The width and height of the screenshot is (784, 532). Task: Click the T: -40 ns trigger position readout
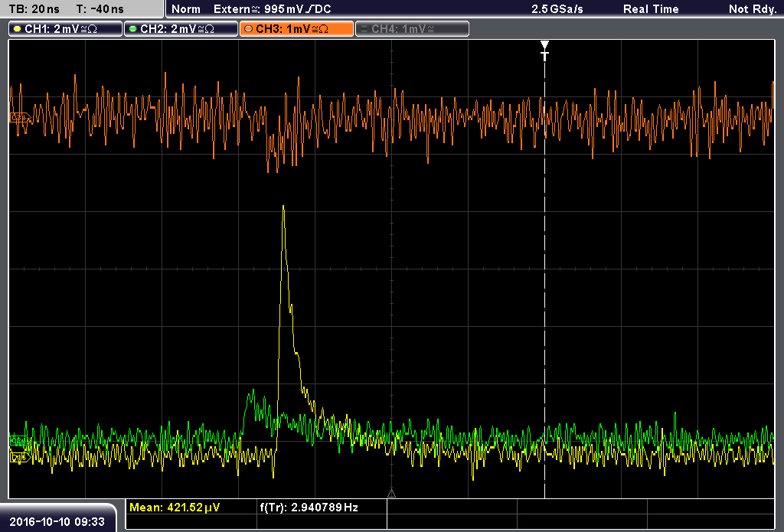click(100, 9)
